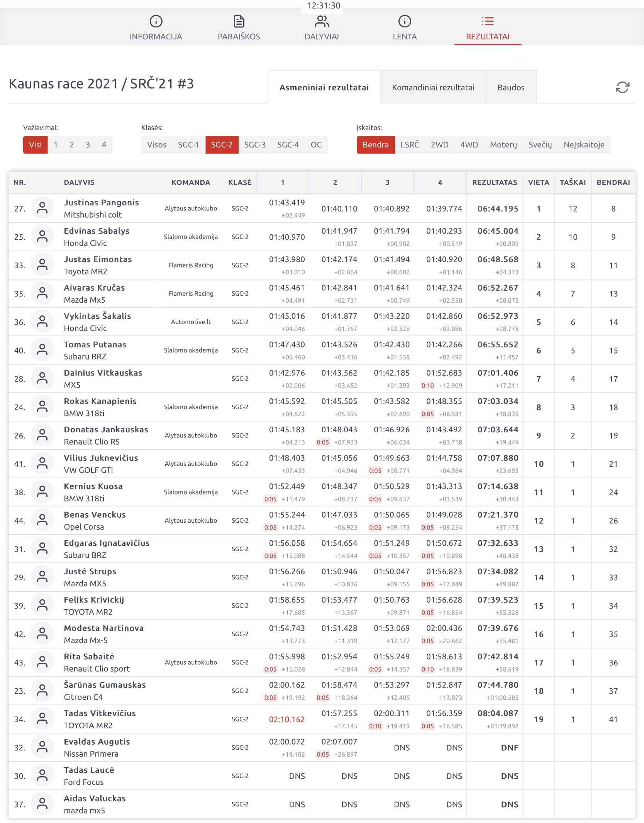The image size is (644, 823).
Task: Click Justinas Pangonis avatar icon
Action: pyautogui.click(x=42, y=208)
